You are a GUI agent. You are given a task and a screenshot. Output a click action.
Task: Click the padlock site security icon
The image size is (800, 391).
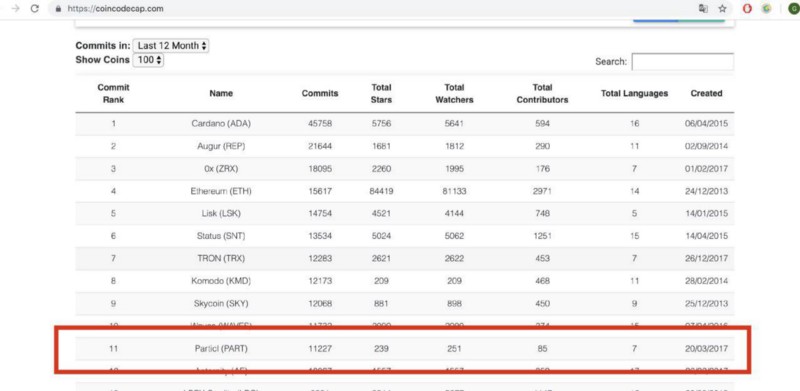point(58,9)
